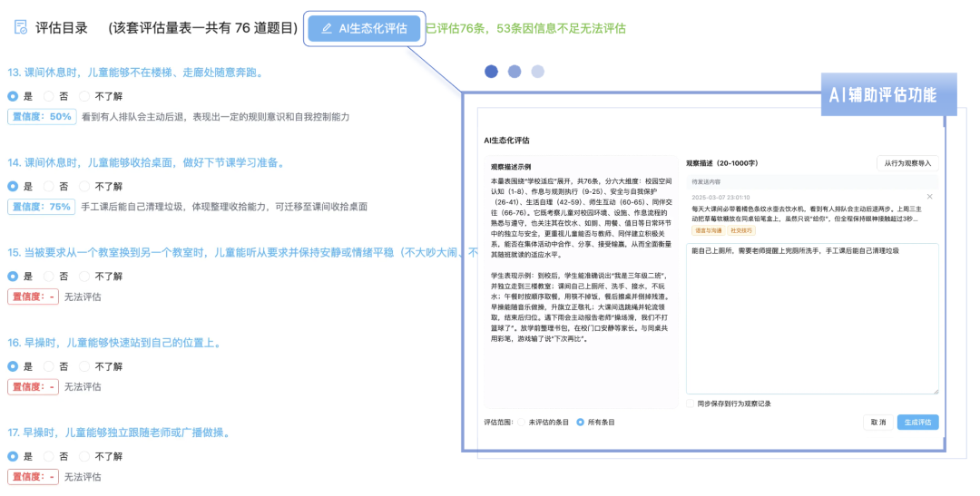Select 是 for question 13

[x=13, y=96]
